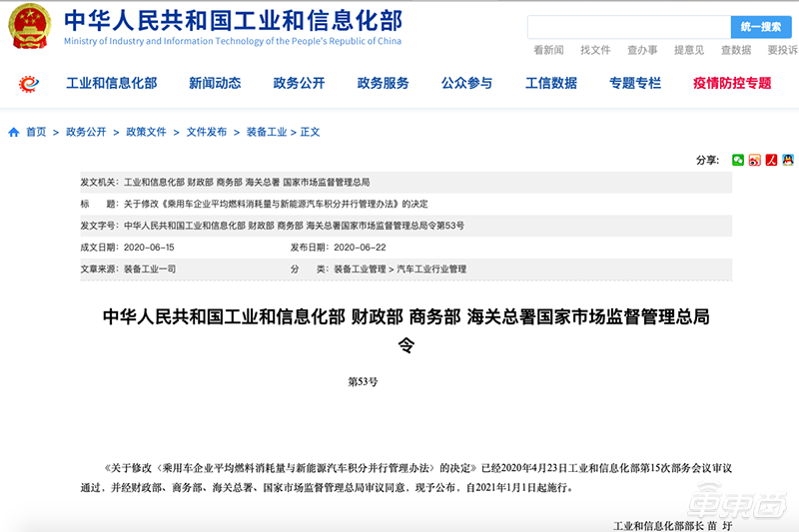This screenshot has width=799, height=532.
Task: Click the WeChat share icon
Action: pyautogui.click(x=738, y=160)
